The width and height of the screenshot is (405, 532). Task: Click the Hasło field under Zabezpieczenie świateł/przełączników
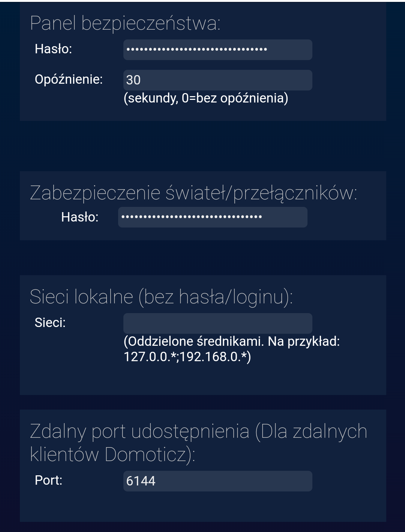click(x=213, y=217)
